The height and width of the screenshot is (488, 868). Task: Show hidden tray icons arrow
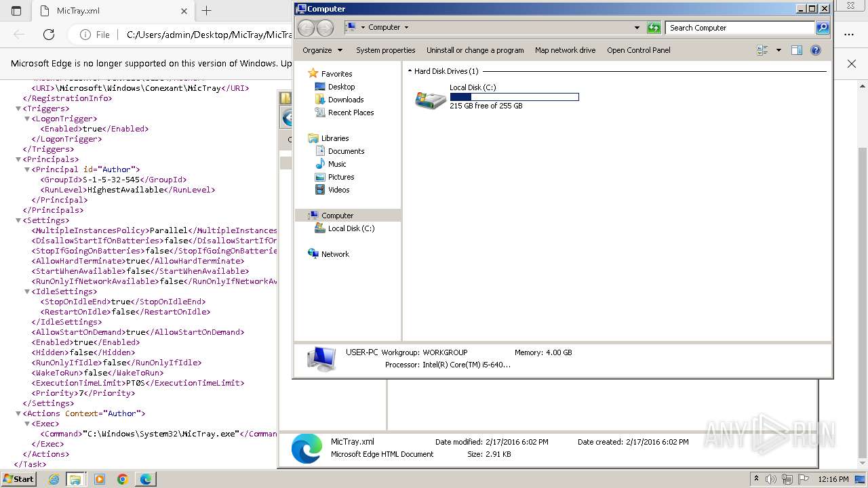(x=756, y=479)
